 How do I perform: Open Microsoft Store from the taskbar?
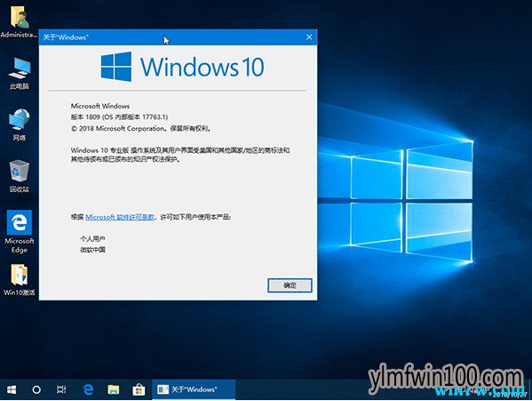[139, 389]
